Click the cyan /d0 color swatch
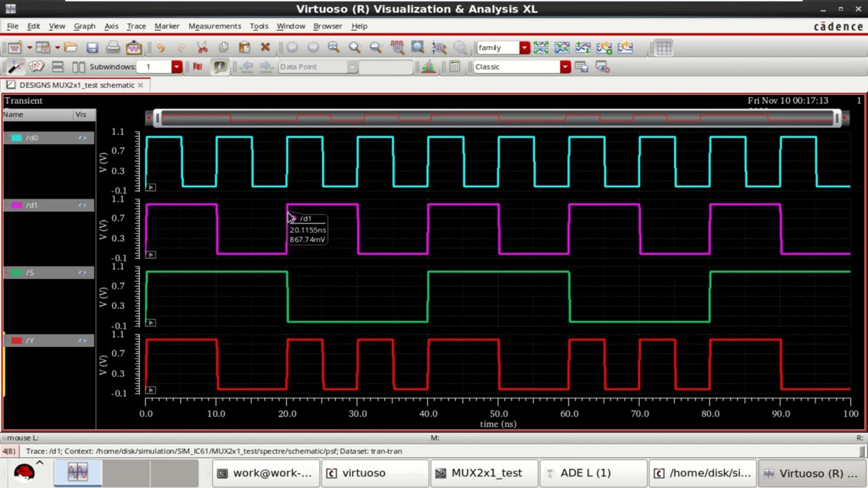868x488 pixels. tap(16, 138)
